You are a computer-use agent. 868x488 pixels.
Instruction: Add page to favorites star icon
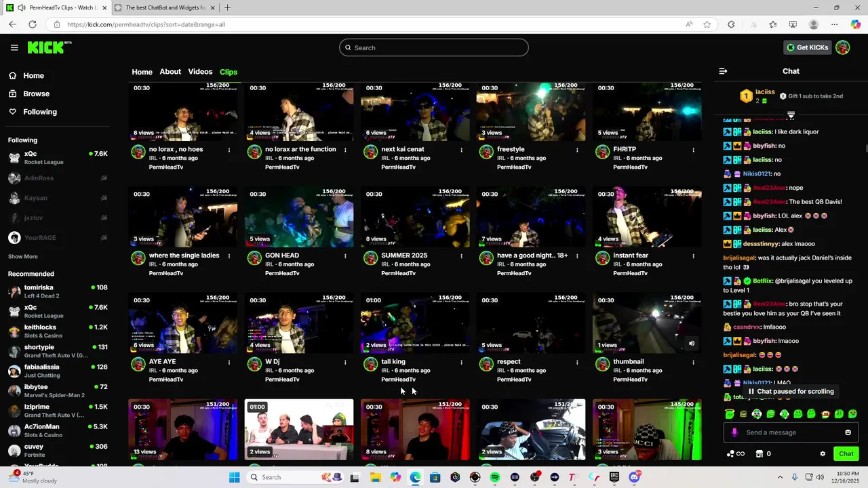click(x=707, y=24)
